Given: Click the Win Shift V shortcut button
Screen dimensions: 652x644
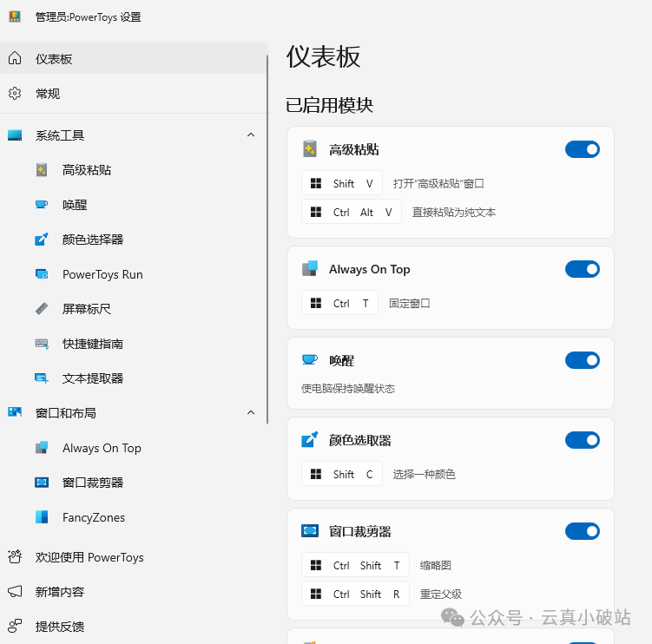Looking at the screenshot, I should 342,183.
